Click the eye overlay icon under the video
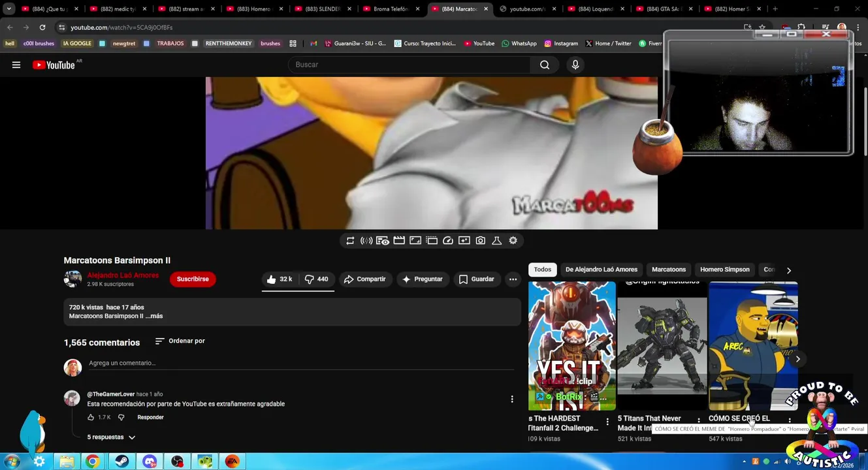The image size is (868, 470). [x=383, y=241]
